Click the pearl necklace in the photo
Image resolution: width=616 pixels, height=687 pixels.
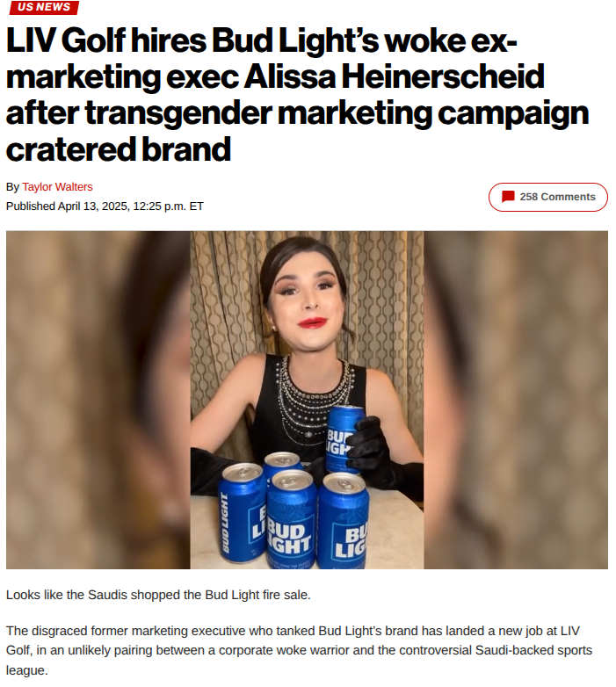313,394
